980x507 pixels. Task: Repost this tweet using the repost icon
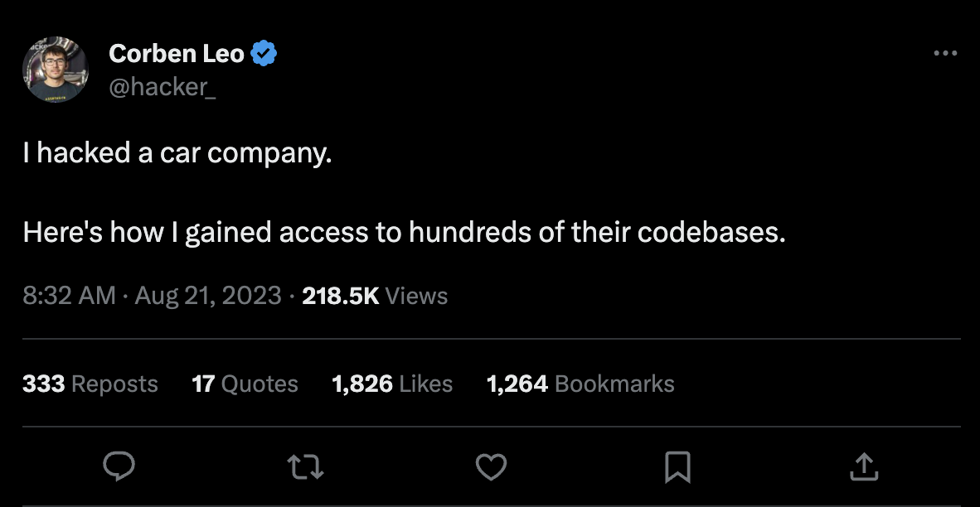coord(305,467)
